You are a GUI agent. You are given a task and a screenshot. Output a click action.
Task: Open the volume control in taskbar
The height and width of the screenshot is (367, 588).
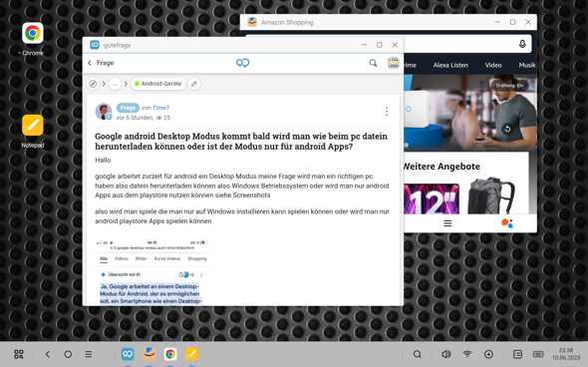click(x=445, y=354)
